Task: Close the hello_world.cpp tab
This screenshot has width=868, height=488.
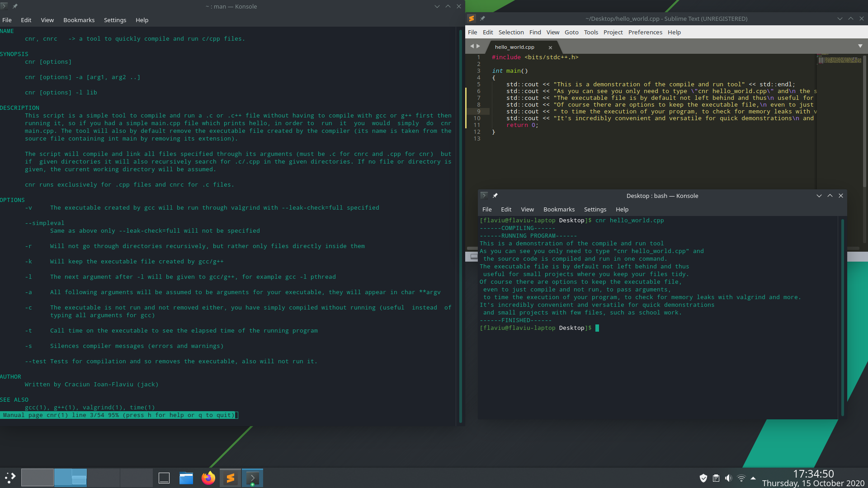Action: point(550,47)
